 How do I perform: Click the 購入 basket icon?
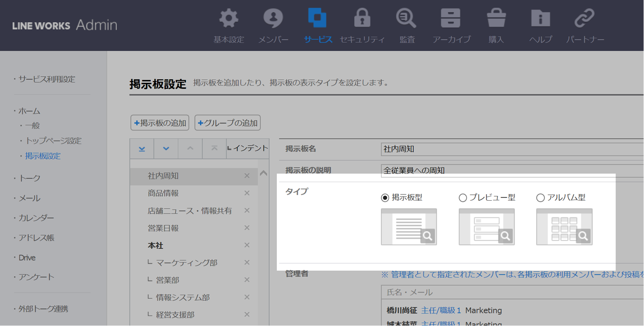point(496,19)
